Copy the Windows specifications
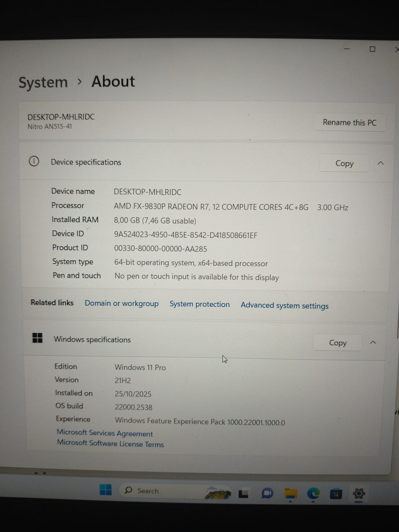 coord(337,342)
